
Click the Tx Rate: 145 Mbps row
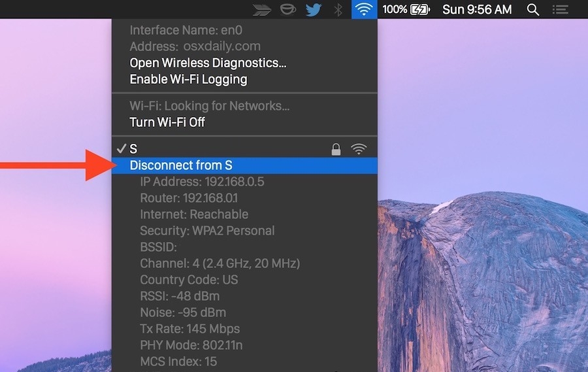244,329
